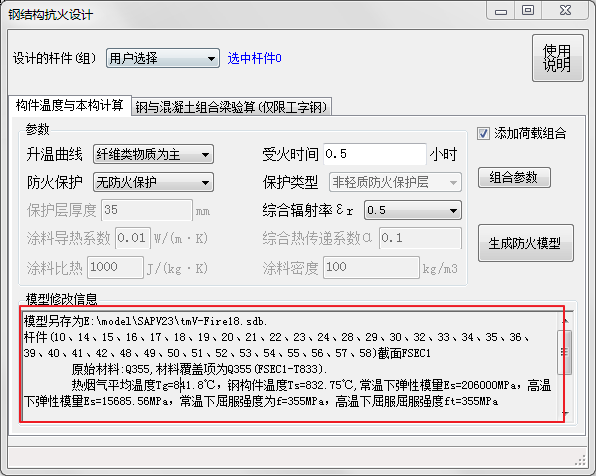This screenshot has height=476, width=596.
Task: Click 生成防火模型 button
Action: point(525,243)
